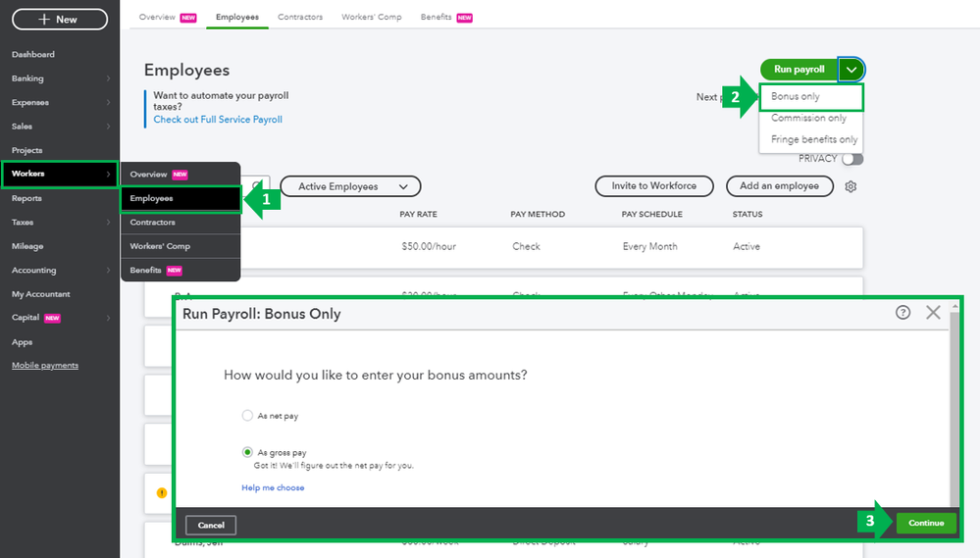Image resolution: width=980 pixels, height=558 pixels.
Task: Click the yellow warning icon in employee row
Action: click(162, 493)
